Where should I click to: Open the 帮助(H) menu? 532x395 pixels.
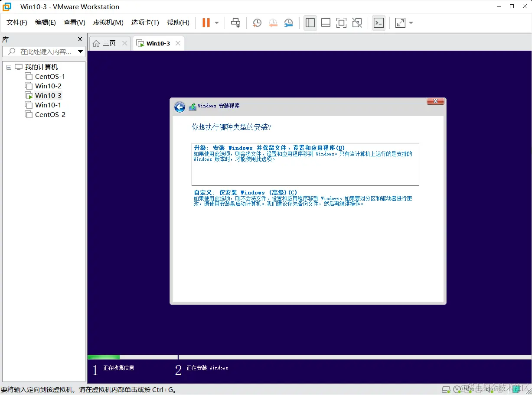178,23
